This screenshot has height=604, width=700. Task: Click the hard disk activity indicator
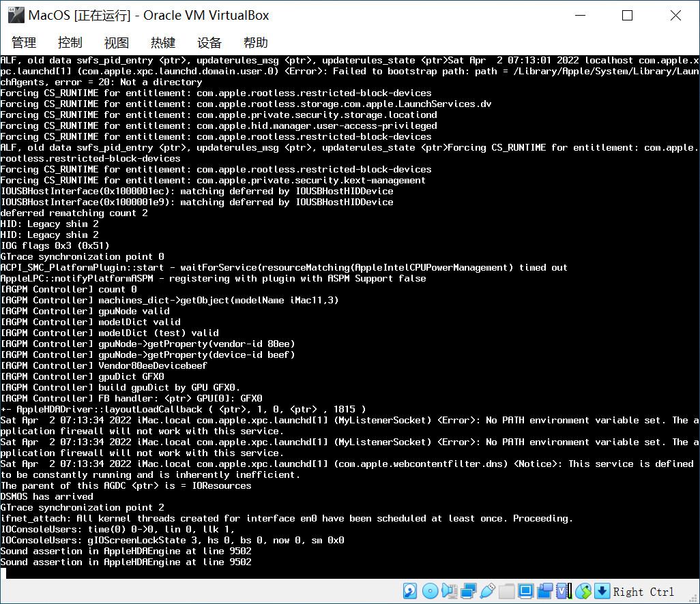[x=410, y=591]
